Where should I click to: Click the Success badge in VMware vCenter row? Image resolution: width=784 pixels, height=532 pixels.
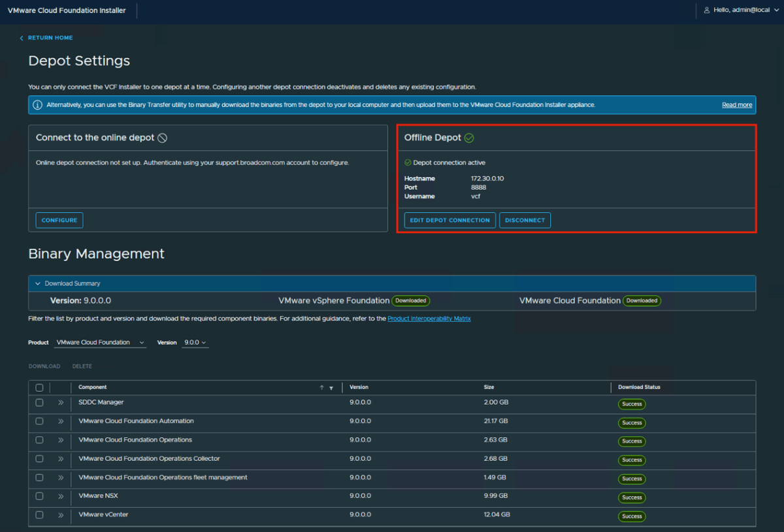click(x=632, y=516)
